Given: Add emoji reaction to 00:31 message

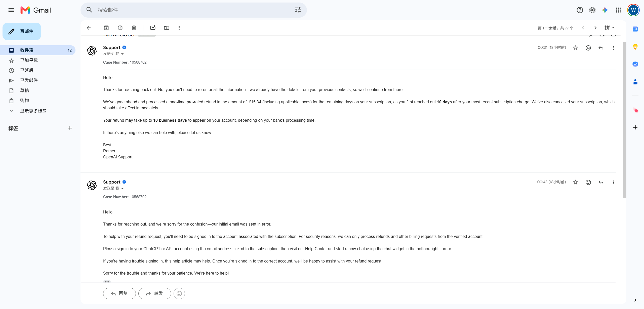Looking at the screenshot, I should pos(588,48).
